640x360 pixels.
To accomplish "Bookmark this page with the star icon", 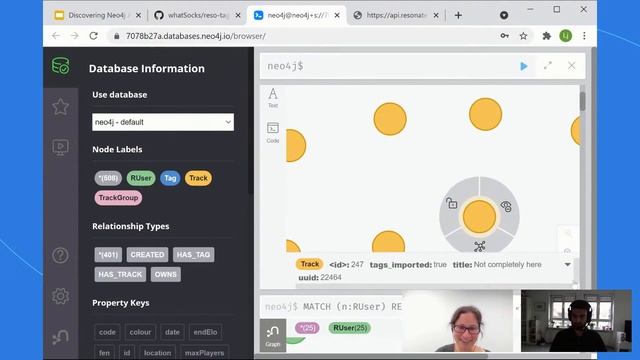I will click(x=523, y=36).
